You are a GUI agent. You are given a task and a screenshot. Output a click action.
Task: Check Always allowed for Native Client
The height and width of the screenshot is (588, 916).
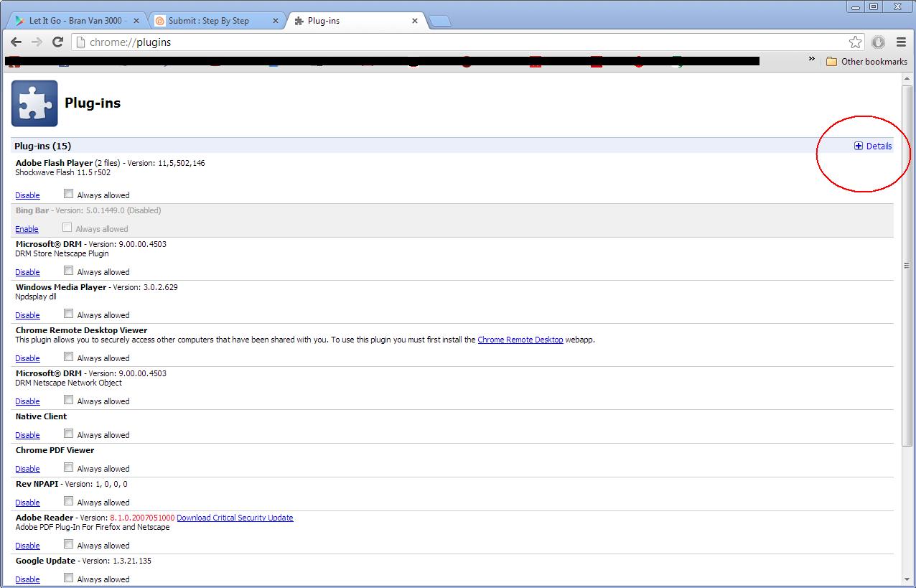tap(68, 434)
